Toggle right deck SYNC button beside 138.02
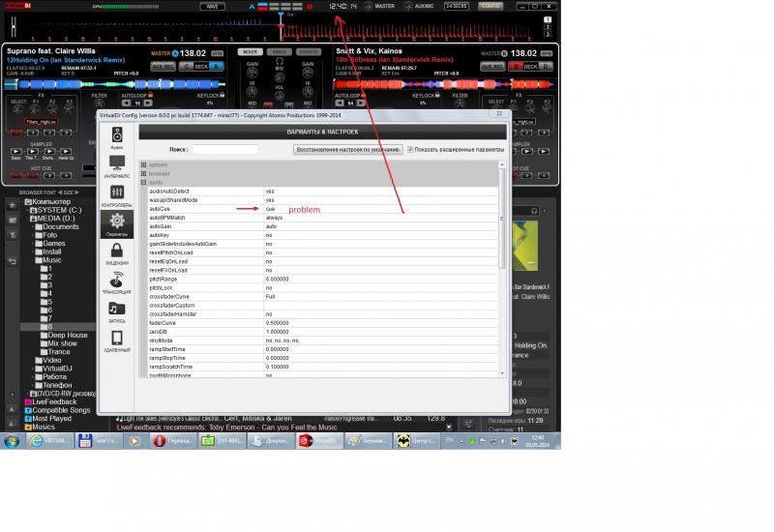774x532 pixels. coord(547,53)
